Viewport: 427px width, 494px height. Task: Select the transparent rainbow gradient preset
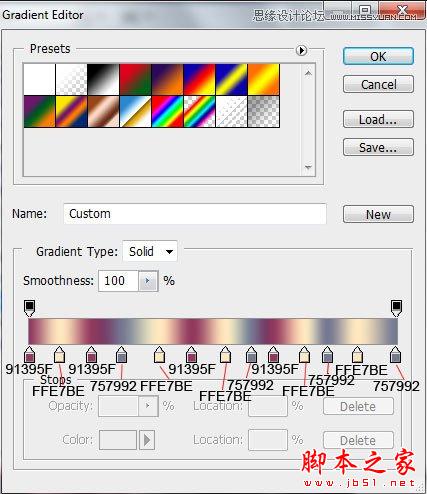pyautogui.click(x=199, y=111)
